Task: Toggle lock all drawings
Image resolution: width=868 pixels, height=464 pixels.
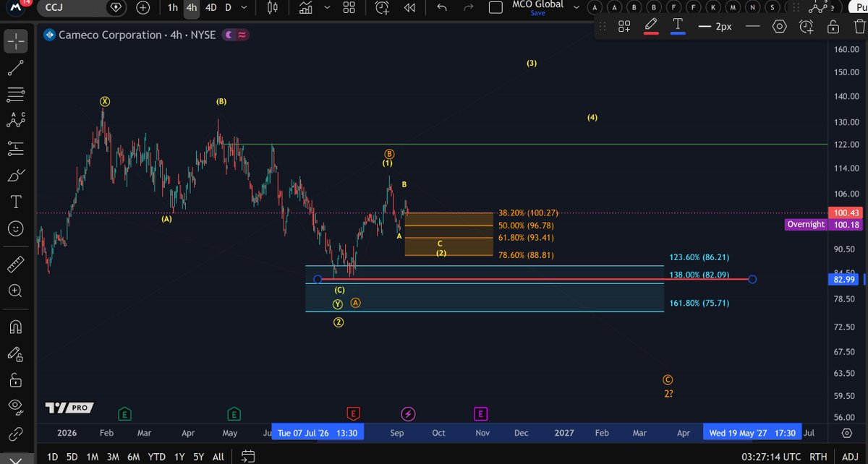Action: point(15,380)
